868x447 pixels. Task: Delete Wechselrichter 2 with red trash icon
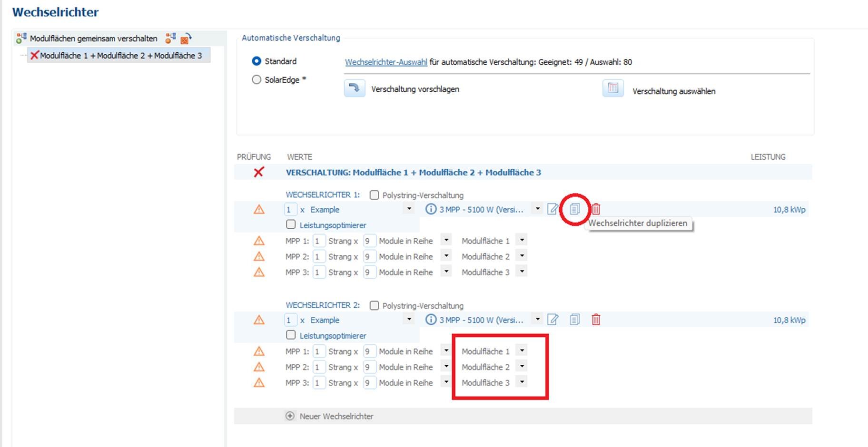596,320
